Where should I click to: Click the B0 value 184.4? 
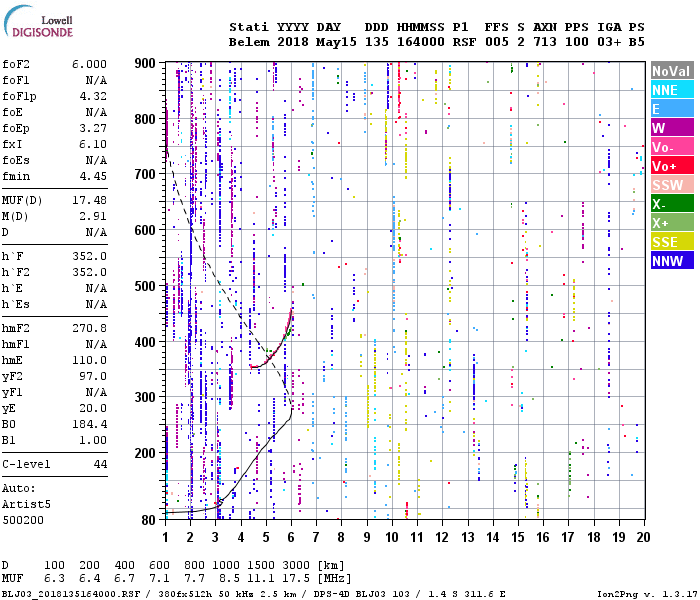click(x=89, y=424)
